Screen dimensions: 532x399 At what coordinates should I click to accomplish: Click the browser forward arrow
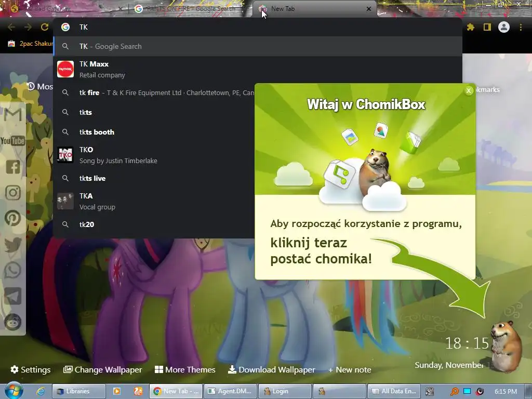[x=28, y=27]
